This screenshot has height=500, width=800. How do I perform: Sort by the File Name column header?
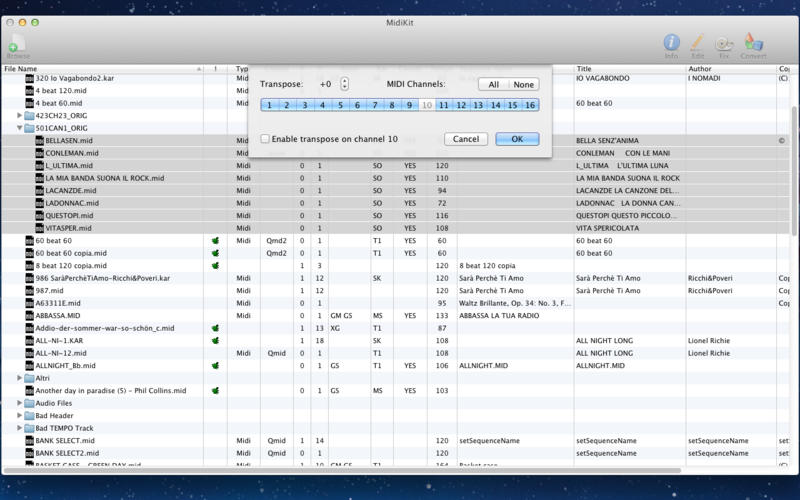click(100, 69)
